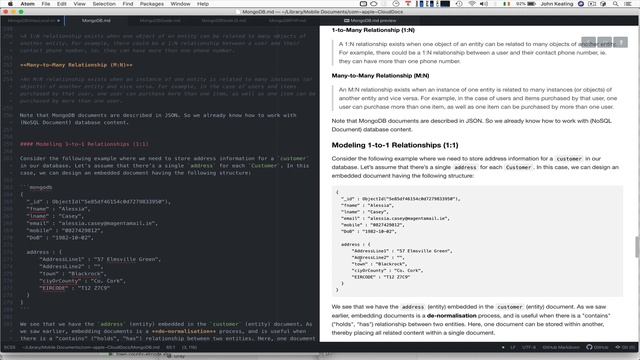Click the UTF-8 encoding selector

(529, 347)
